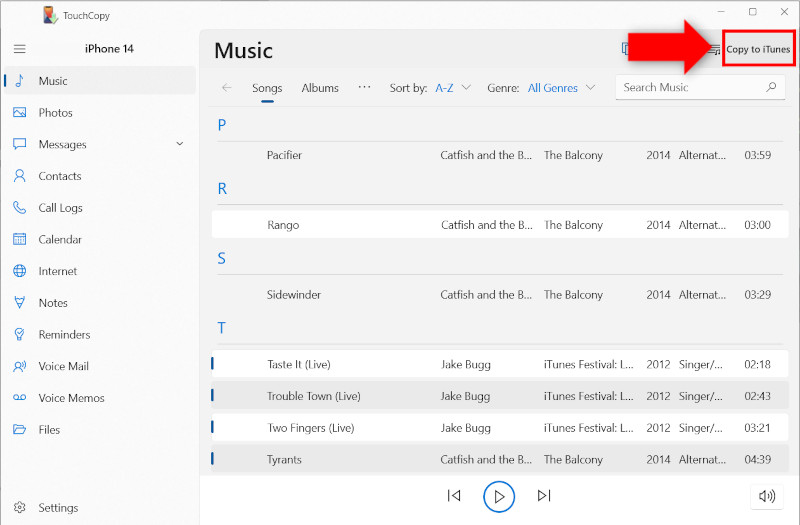Skip to the previous track
Image resolution: width=800 pixels, height=525 pixels.
454,495
